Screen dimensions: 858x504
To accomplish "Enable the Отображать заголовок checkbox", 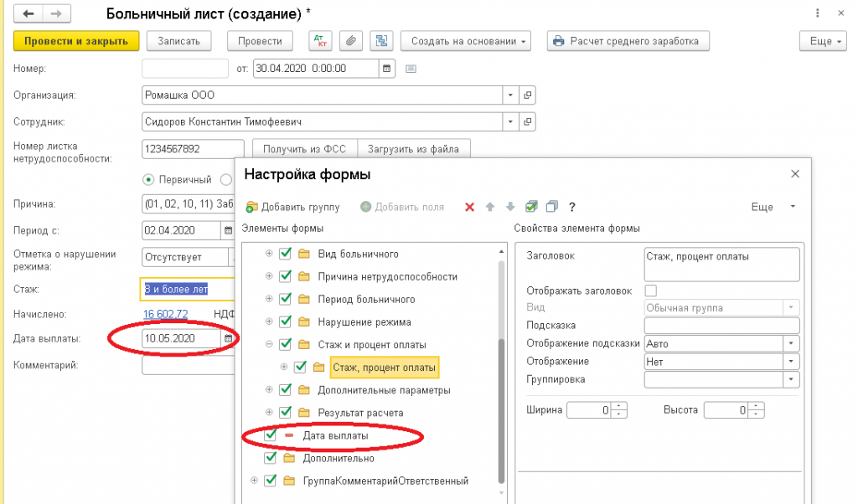I will tap(650, 291).
